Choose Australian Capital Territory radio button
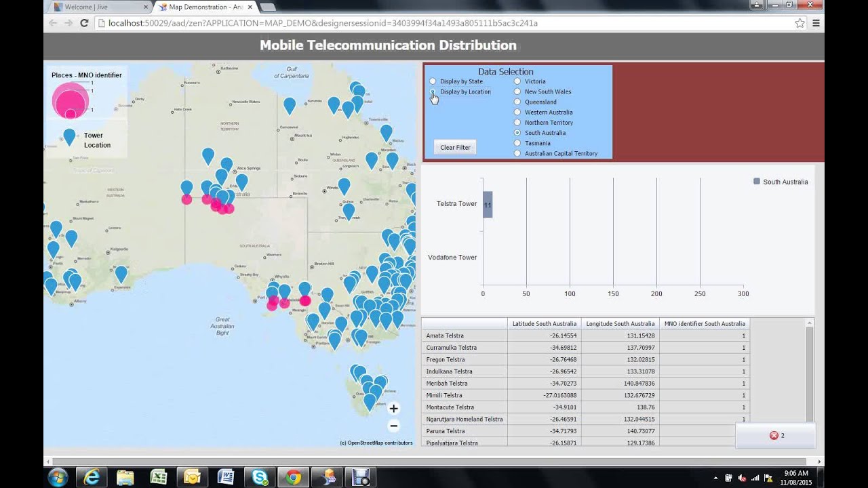This screenshot has width=868, height=488. (517, 153)
